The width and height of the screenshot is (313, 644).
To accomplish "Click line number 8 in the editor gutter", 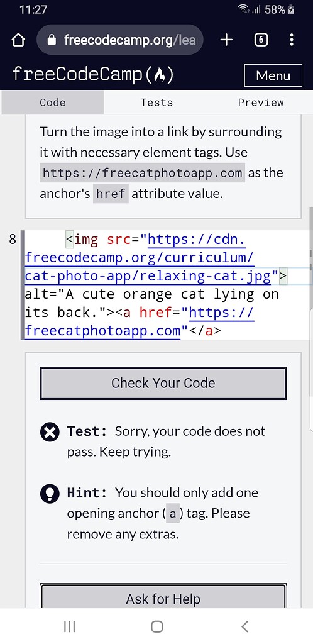I will pos(13,240).
